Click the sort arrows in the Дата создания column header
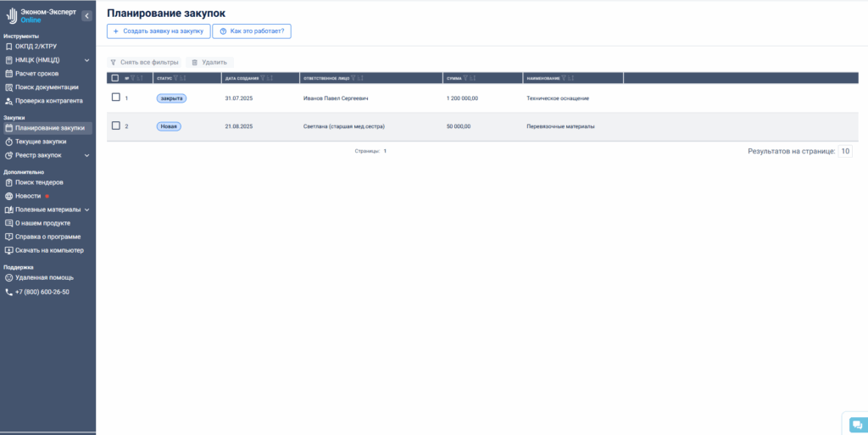This screenshot has width=868, height=435. point(270,78)
